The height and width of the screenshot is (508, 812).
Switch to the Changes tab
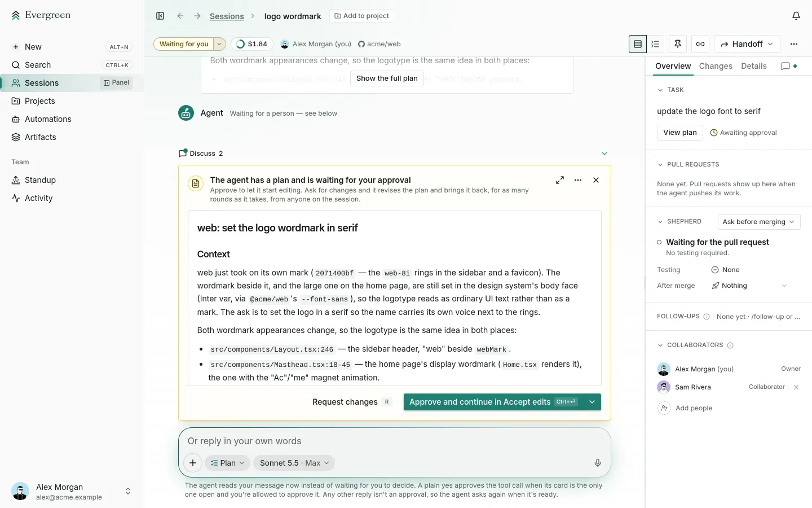[x=716, y=66]
